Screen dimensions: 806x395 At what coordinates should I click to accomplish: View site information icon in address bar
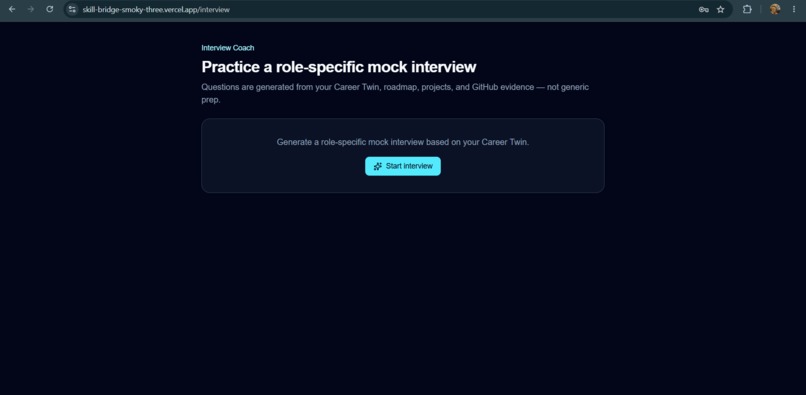click(72, 9)
